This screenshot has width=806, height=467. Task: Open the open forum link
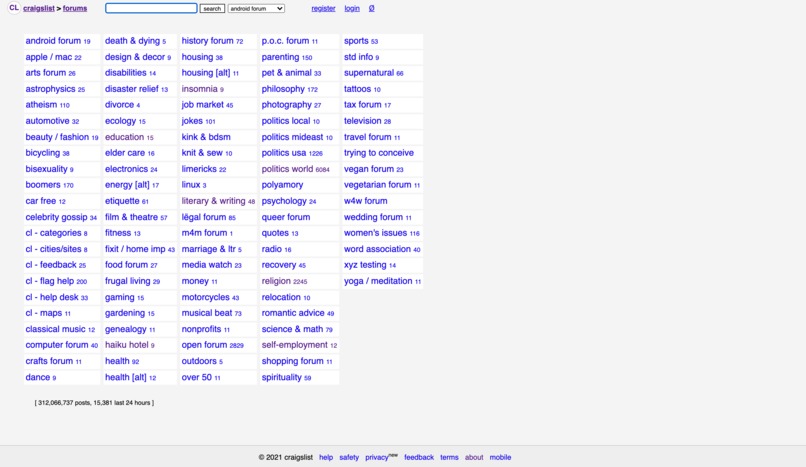pos(204,345)
